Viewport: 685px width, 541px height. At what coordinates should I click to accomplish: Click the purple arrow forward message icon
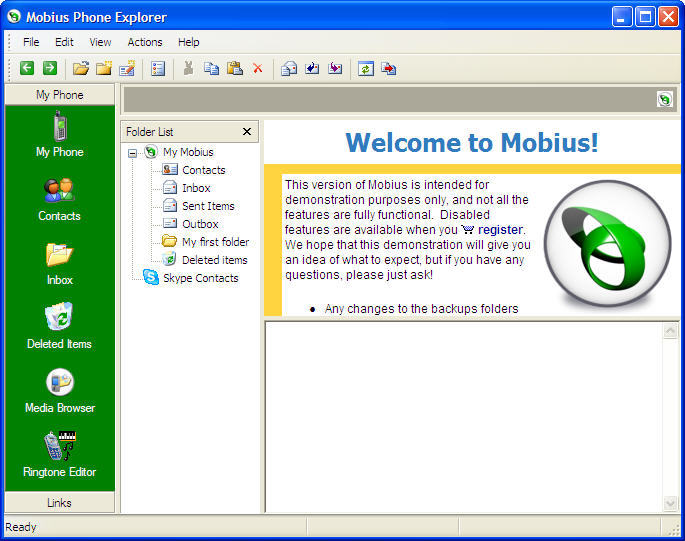pyautogui.click(x=335, y=68)
